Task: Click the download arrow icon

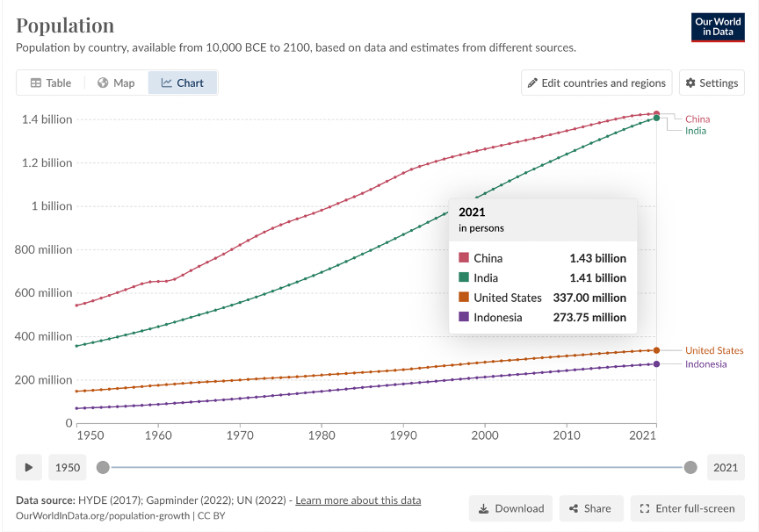Action: click(x=483, y=509)
